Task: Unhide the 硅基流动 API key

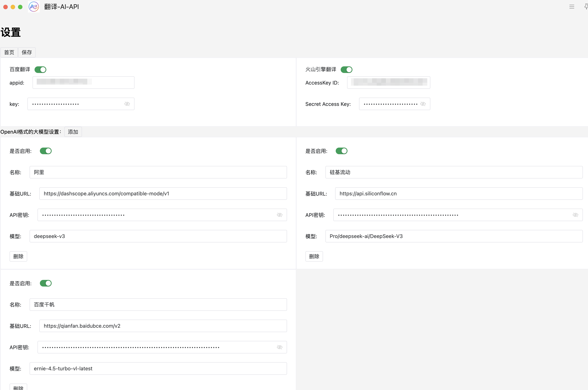Action: coord(575,215)
